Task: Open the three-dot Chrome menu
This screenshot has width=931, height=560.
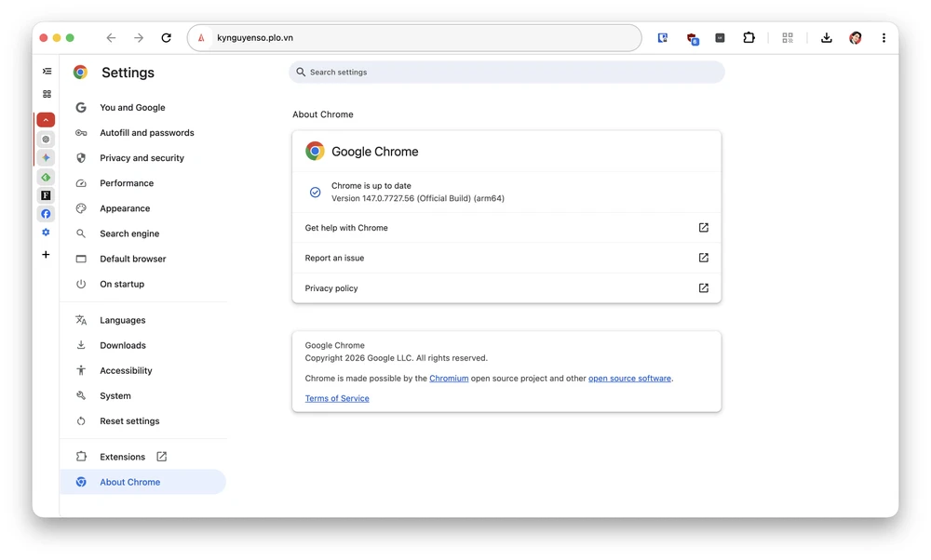Action: [884, 37]
